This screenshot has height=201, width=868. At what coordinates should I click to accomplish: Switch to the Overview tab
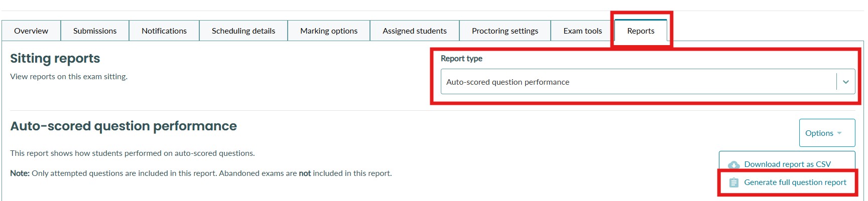tap(31, 31)
